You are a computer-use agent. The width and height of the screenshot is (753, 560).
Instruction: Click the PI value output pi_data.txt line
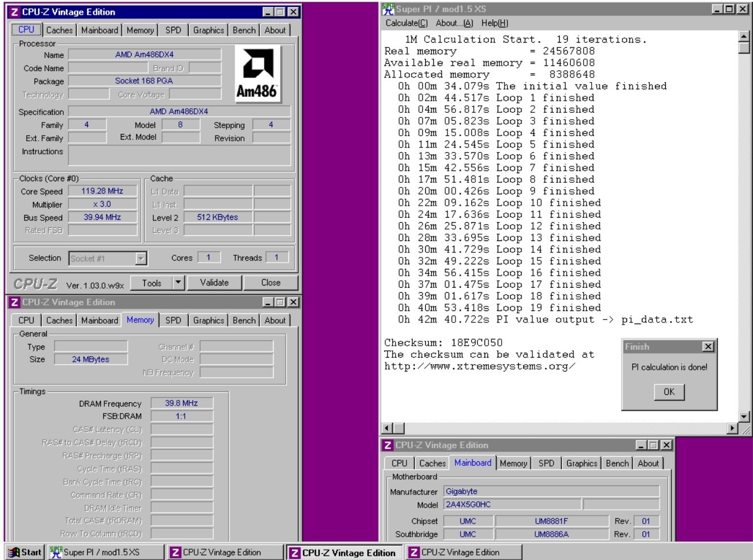click(546, 320)
